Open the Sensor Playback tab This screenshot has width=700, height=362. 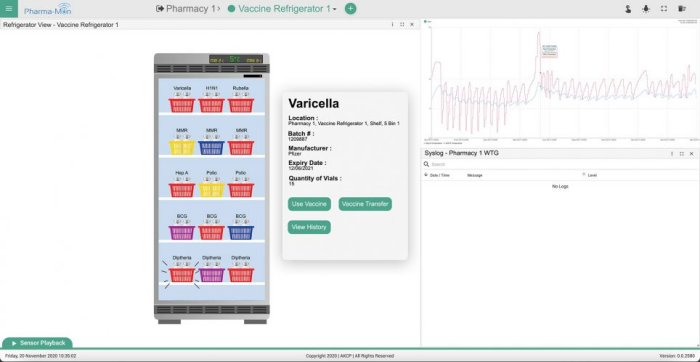click(x=37, y=343)
